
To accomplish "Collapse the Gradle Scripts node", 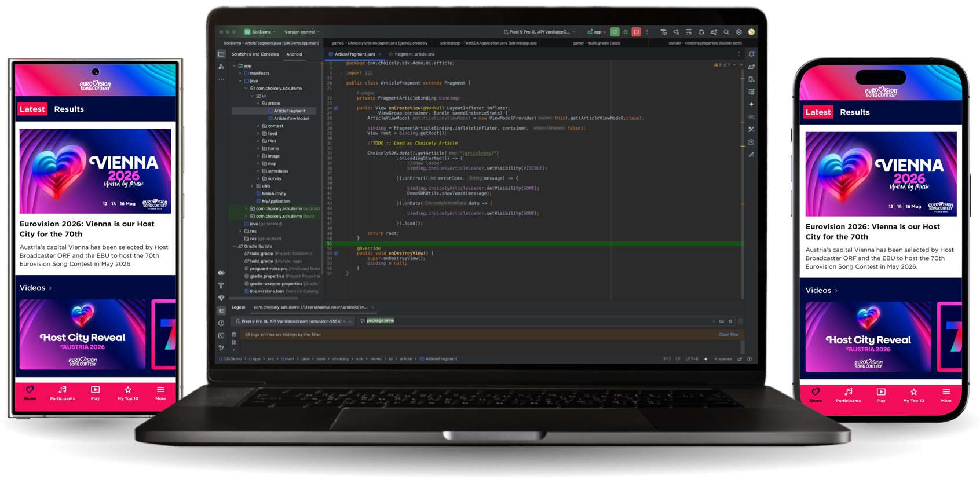I will [x=234, y=246].
